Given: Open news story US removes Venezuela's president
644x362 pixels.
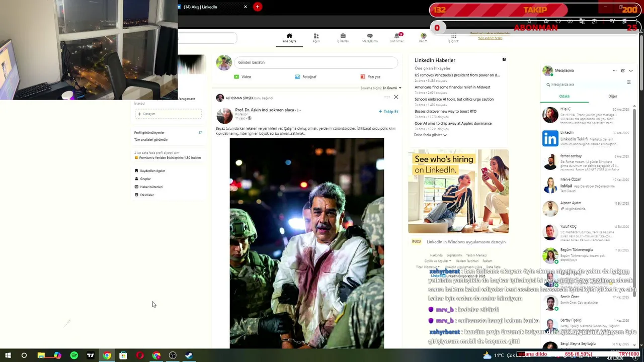Looking at the screenshot, I should click(457, 75).
